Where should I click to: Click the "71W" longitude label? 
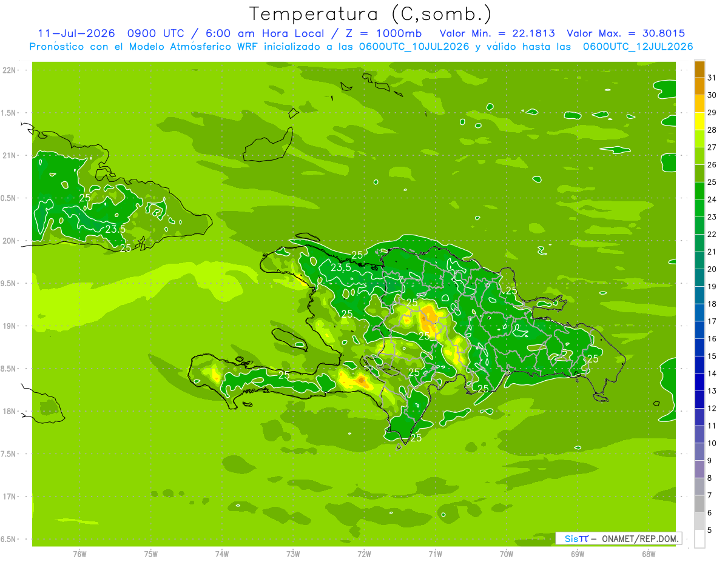click(x=435, y=554)
